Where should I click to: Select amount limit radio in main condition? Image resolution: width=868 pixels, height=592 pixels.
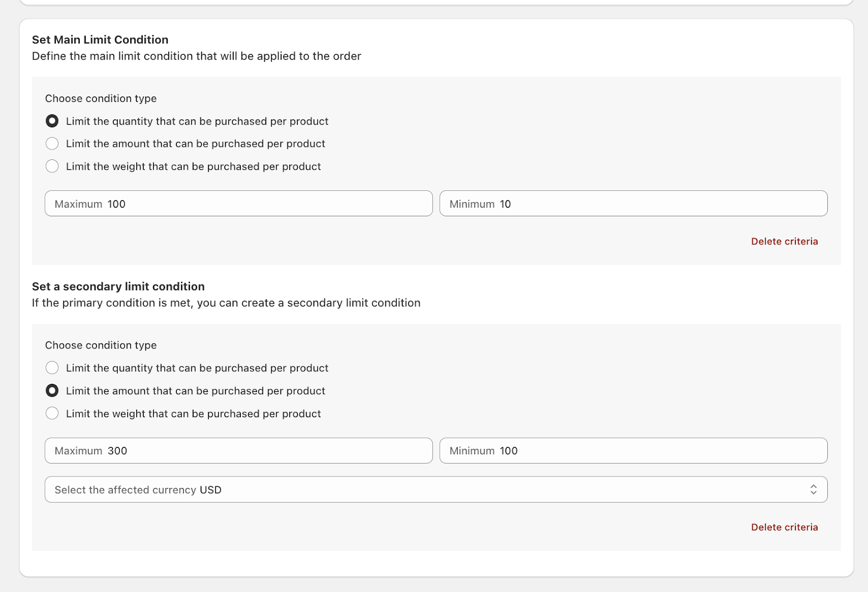(x=52, y=144)
